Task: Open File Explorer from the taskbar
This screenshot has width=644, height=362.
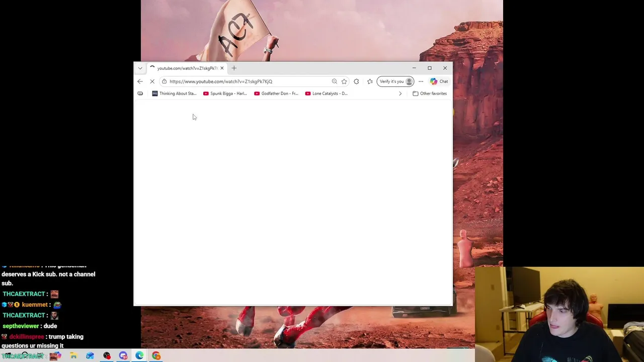Action: (73, 356)
